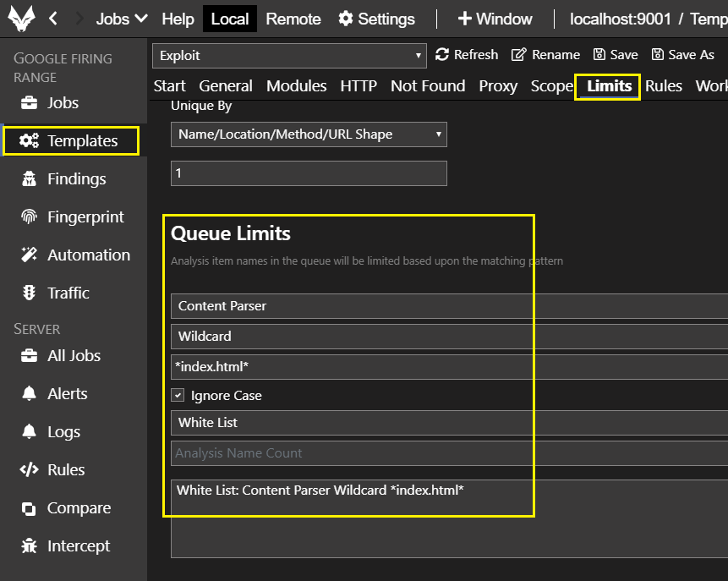728x581 pixels.
Task: Open the Proxy tab
Action: coord(498,86)
